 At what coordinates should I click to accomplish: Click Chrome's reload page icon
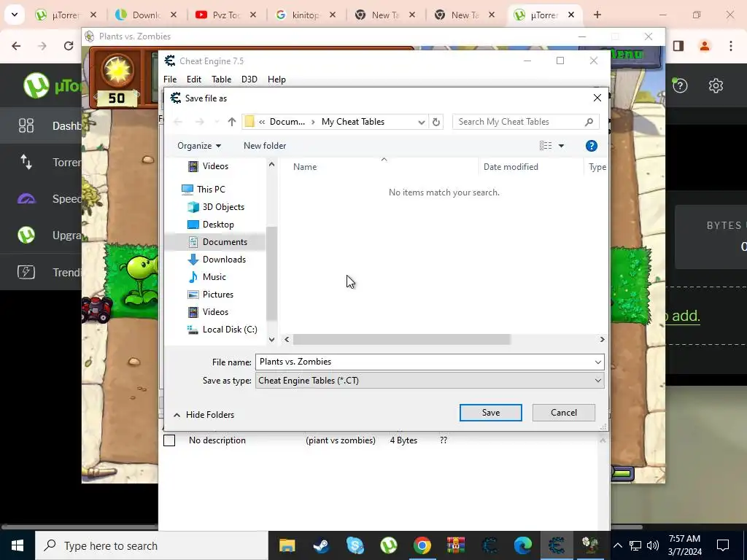click(69, 46)
